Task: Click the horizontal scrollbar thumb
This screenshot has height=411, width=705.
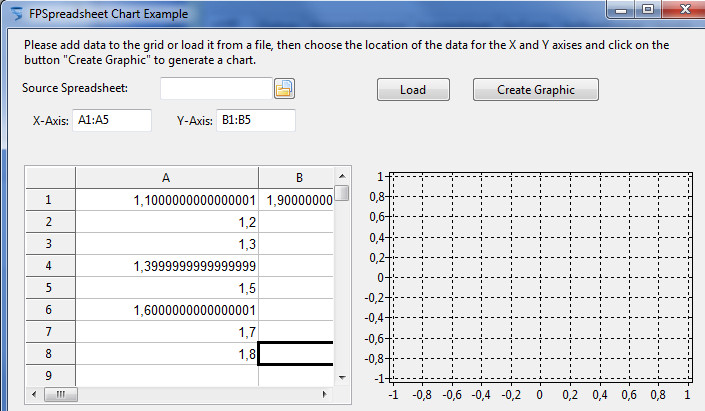Action: 61,394
